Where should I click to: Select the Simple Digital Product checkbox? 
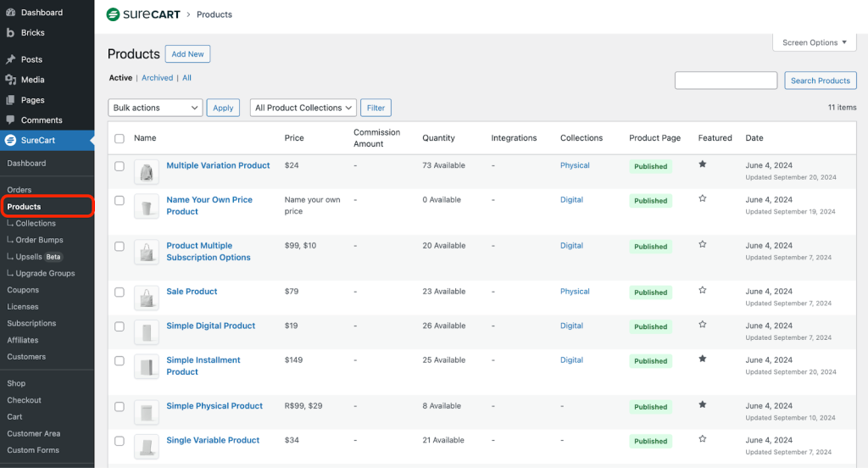pyautogui.click(x=120, y=326)
